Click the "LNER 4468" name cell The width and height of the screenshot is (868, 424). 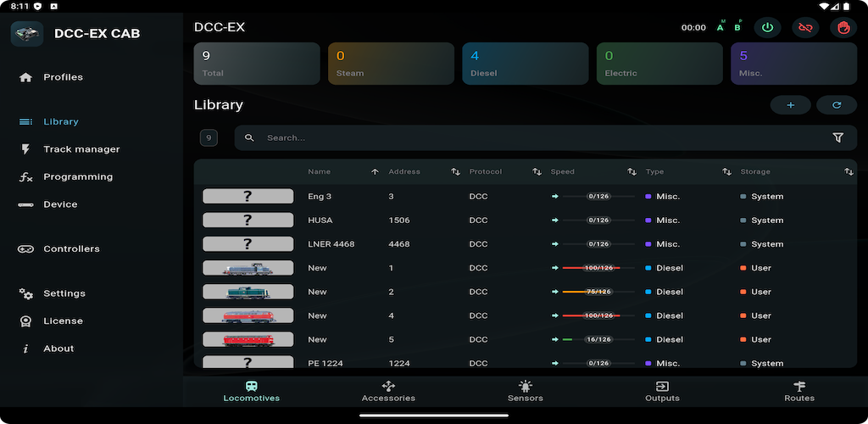click(x=331, y=244)
